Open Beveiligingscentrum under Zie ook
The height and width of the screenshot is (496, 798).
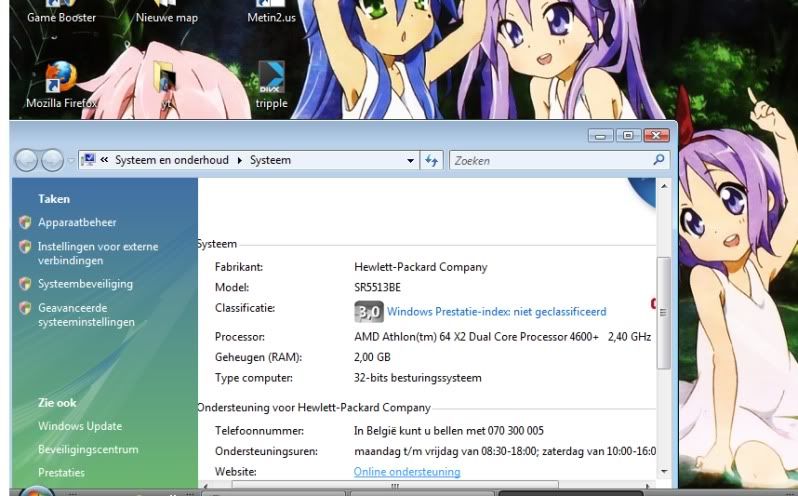[x=88, y=449]
